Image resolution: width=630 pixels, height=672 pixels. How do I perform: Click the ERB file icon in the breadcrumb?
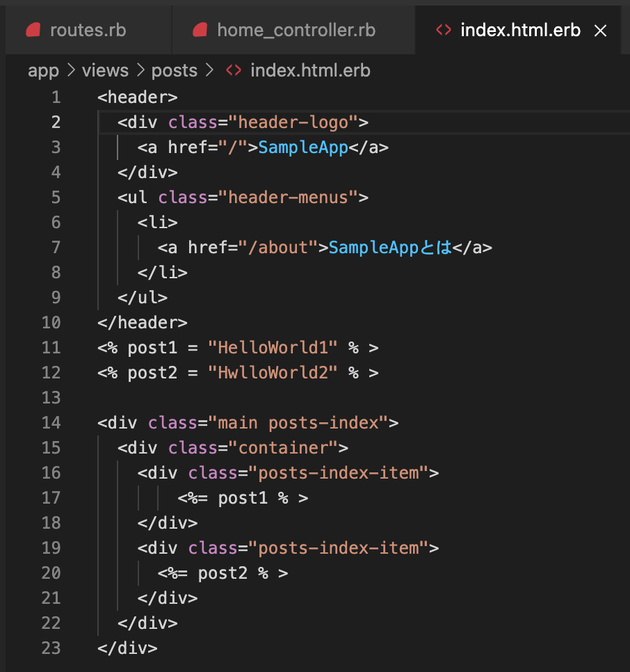(x=234, y=70)
